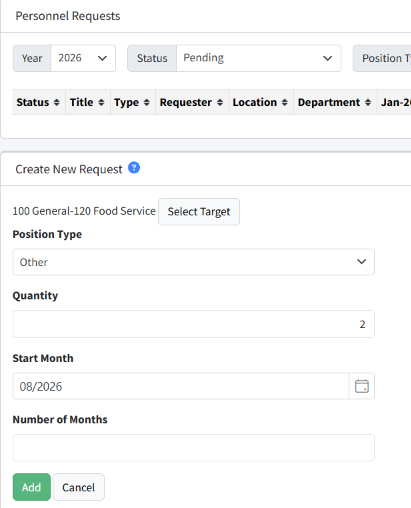Open the Year 2026 dropdown
This screenshot has width=411, height=508.
click(x=83, y=58)
